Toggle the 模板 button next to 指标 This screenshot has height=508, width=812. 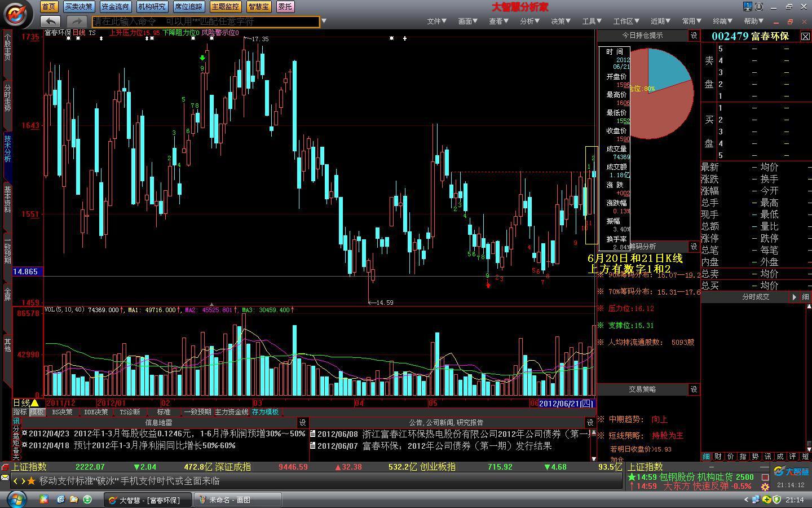click(x=37, y=412)
